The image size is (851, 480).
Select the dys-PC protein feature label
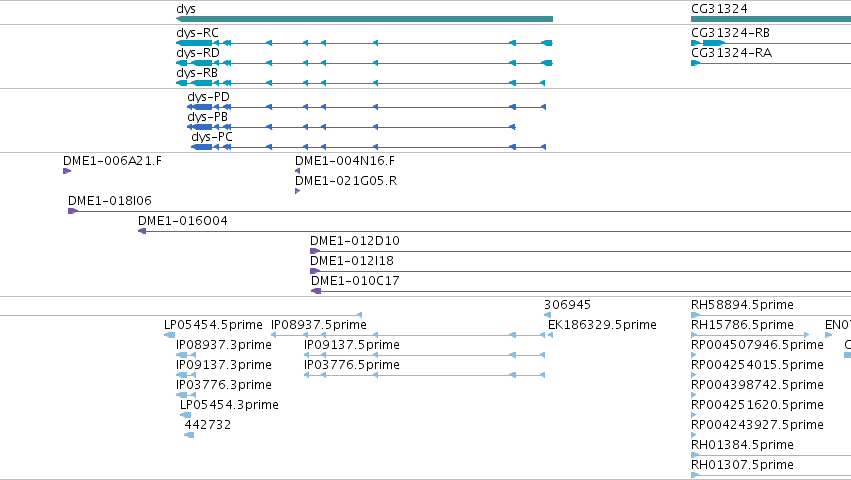(x=212, y=137)
